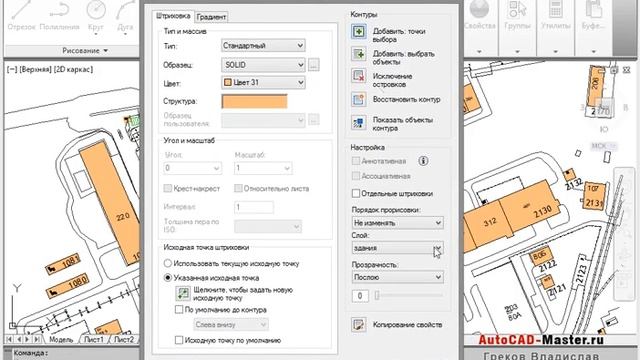Click the [2D каркас] visual style label
The height and width of the screenshot is (360, 640).
tap(74, 69)
